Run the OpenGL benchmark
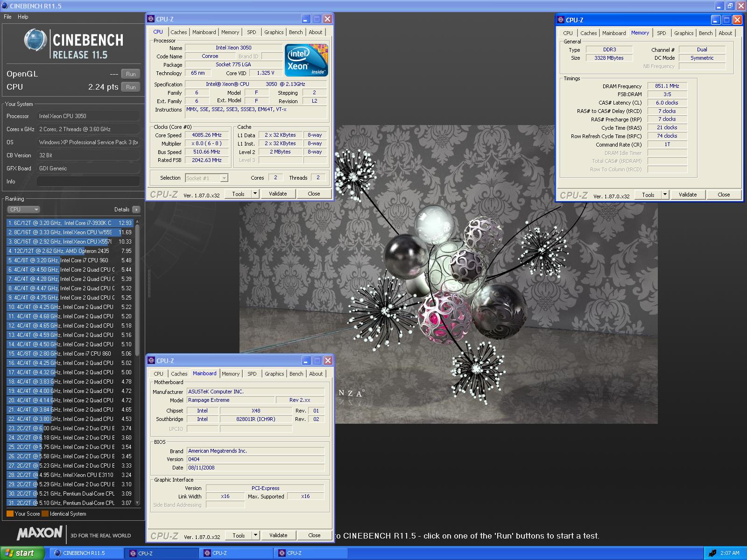747x560 pixels. 131,74
